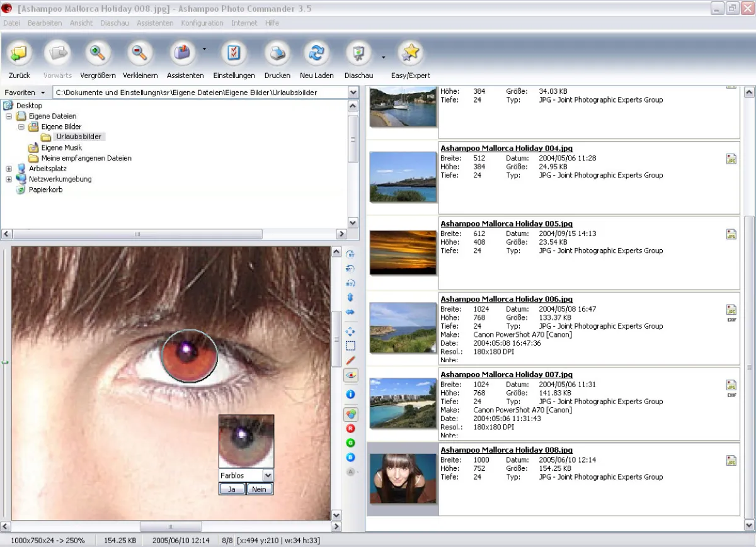Open the blue image info icon

coord(351,394)
